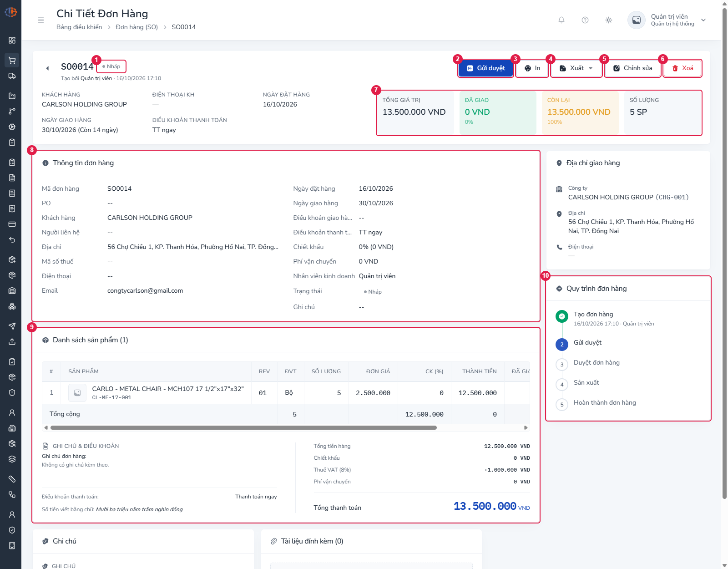
Task: Click the CÒN LẠI 13.500.000 VND card
Action: [580, 112]
